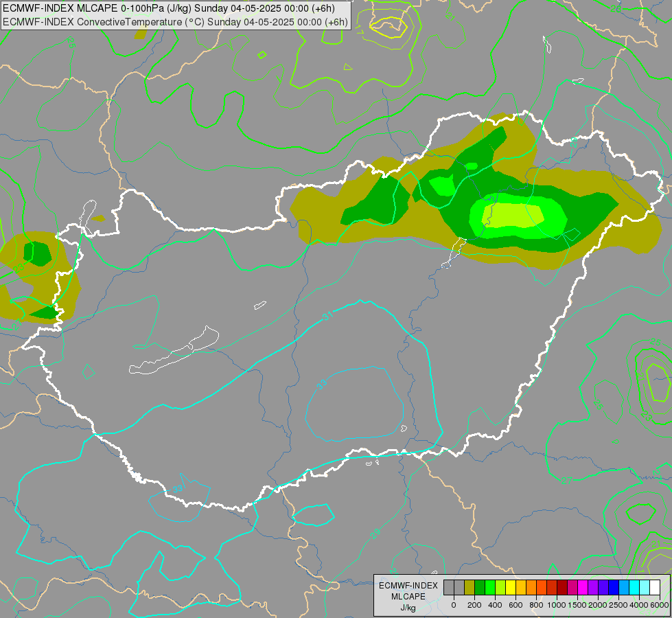Click the Lake Balaton outline on map
The height and width of the screenshot is (618, 672).
174,351
